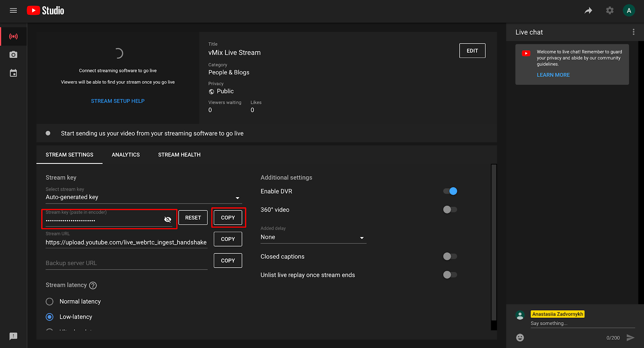Click the 'vMix Live Stream' title text

(234, 53)
